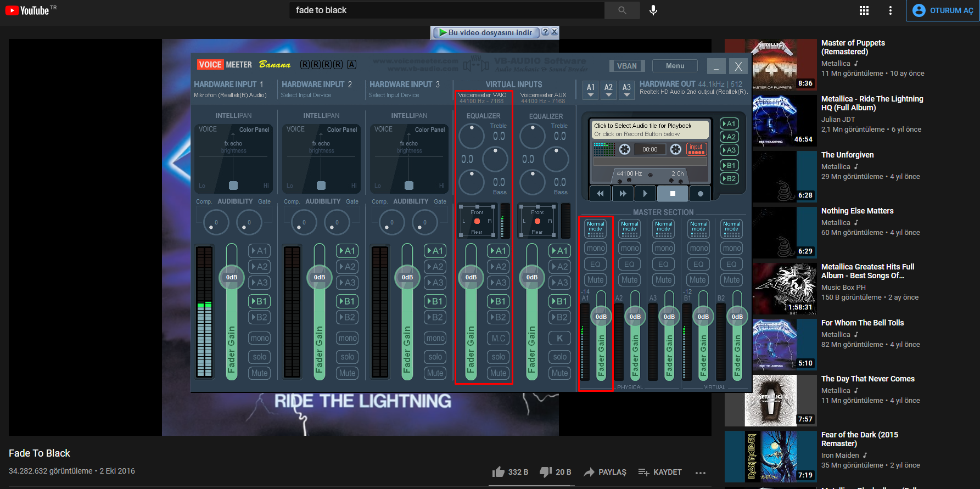Open help question mark on download bar

pyautogui.click(x=545, y=32)
